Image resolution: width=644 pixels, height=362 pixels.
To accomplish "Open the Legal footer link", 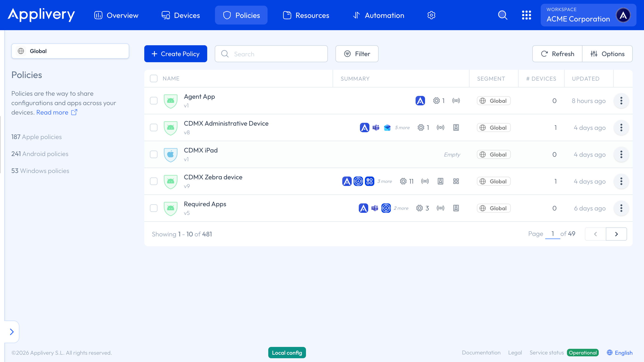I will pos(515,353).
